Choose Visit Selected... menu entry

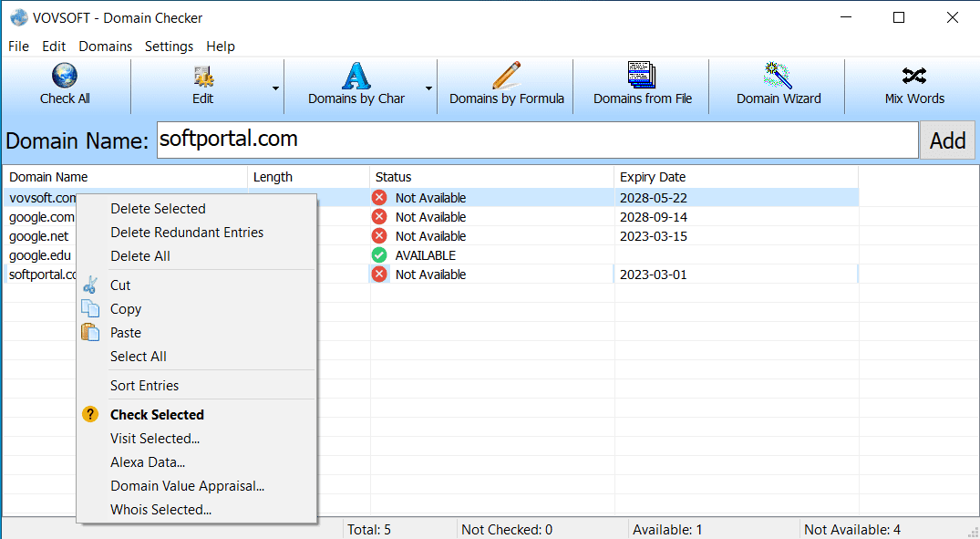click(196, 439)
